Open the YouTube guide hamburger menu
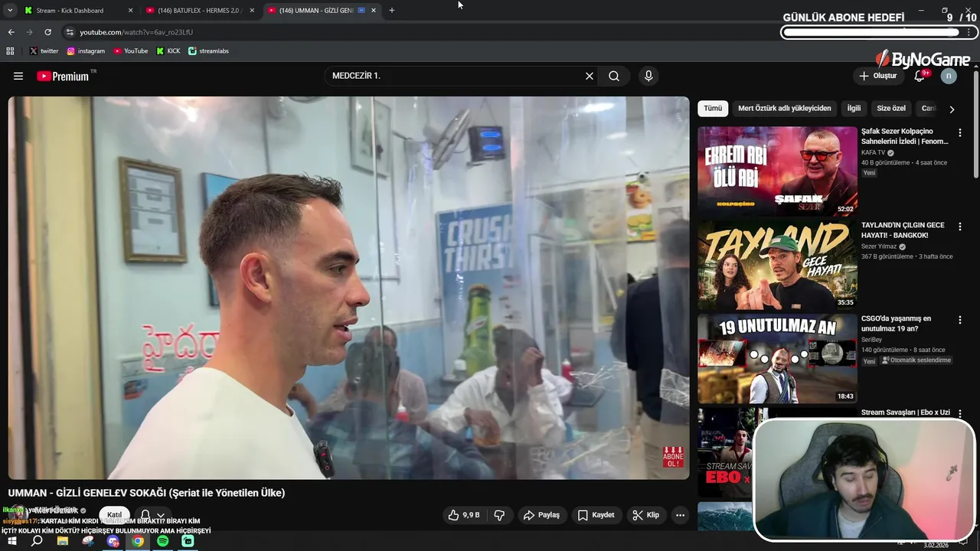980x551 pixels. pyautogui.click(x=18, y=76)
